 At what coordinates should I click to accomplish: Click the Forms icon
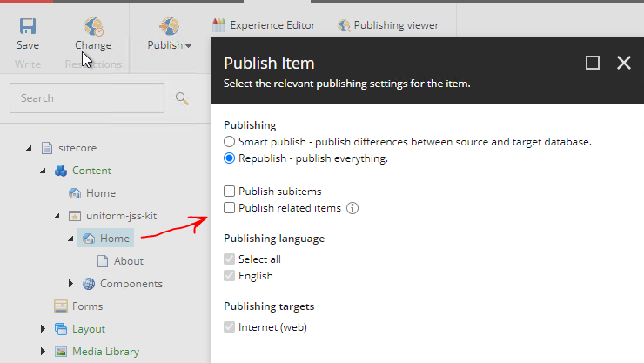point(61,306)
